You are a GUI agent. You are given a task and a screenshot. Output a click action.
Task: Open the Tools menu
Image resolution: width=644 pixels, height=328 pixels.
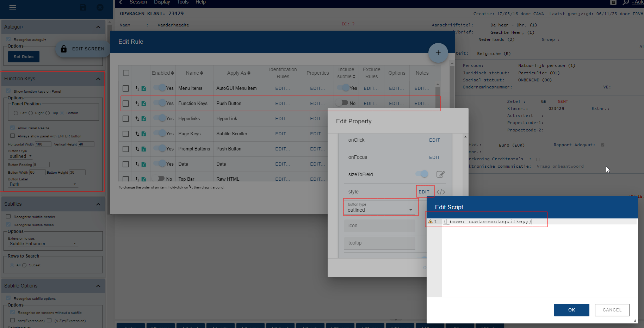pyautogui.click(x=182, y=2)
